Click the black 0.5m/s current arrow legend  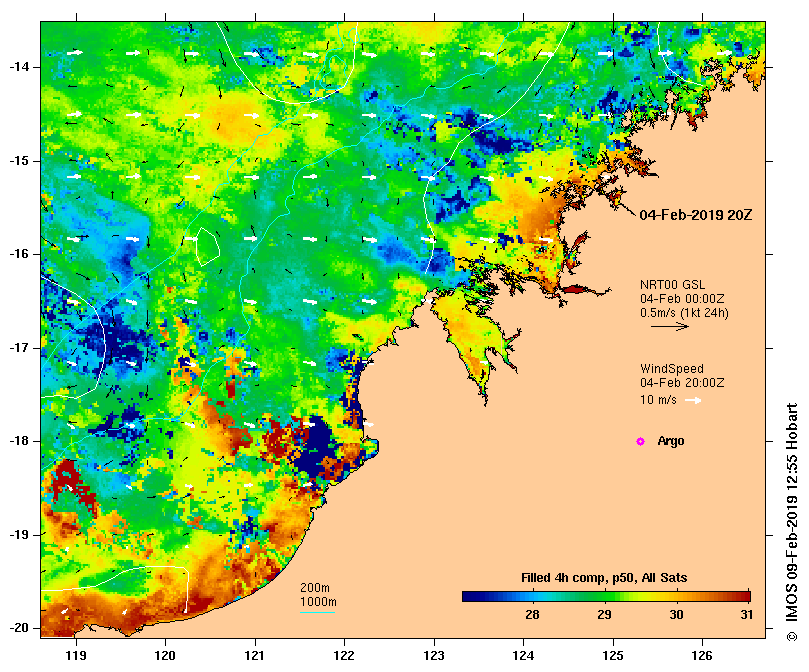coord(670,326)
